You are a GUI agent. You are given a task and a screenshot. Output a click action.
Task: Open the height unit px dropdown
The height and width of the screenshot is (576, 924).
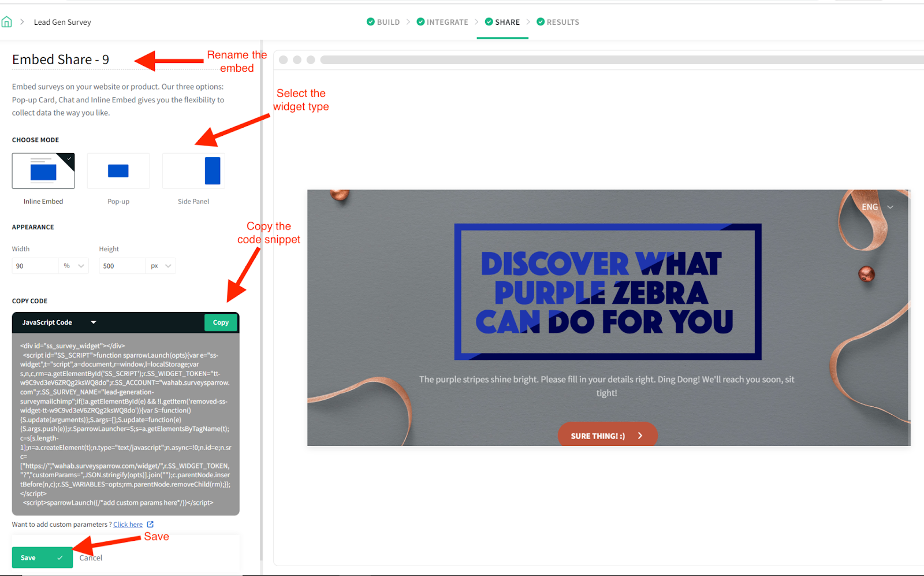(161, 266)
